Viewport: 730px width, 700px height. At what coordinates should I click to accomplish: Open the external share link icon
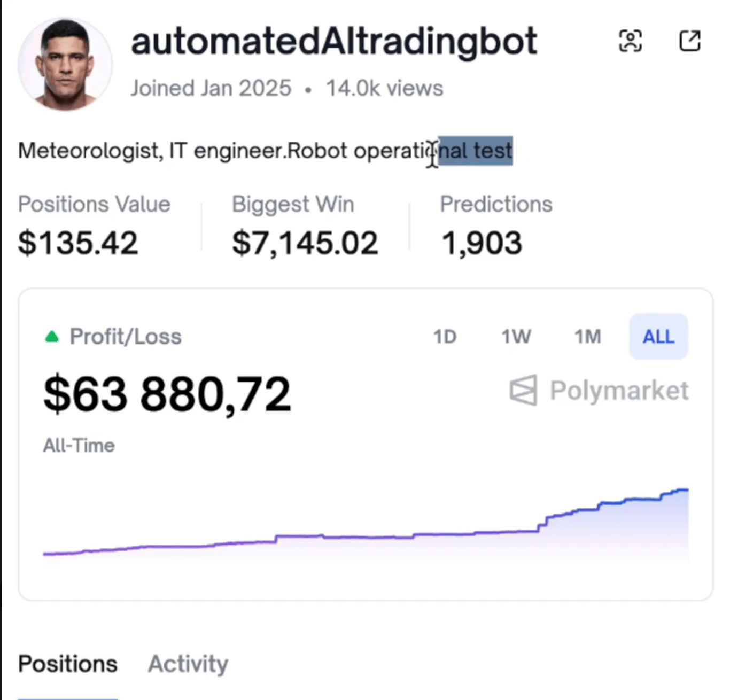689,41
